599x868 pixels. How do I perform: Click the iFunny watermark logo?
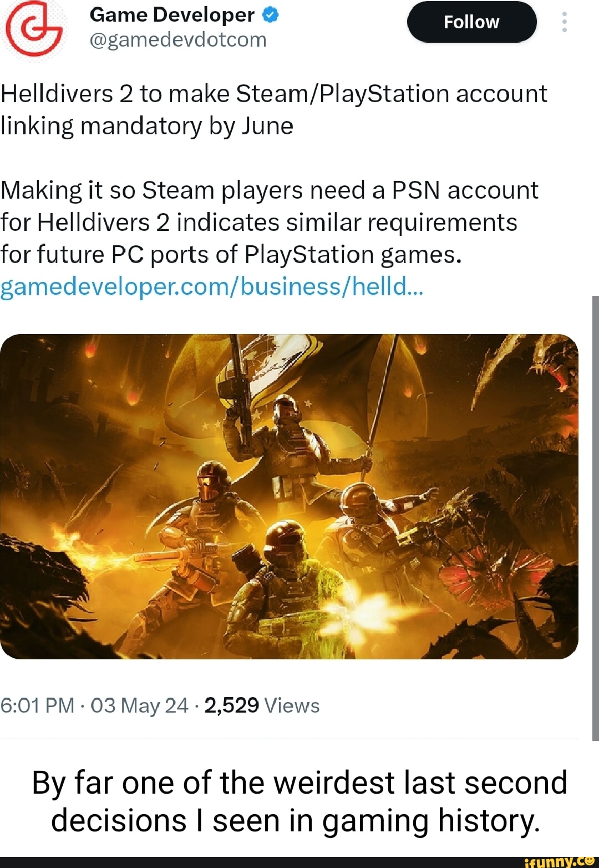tap(560, 861)
